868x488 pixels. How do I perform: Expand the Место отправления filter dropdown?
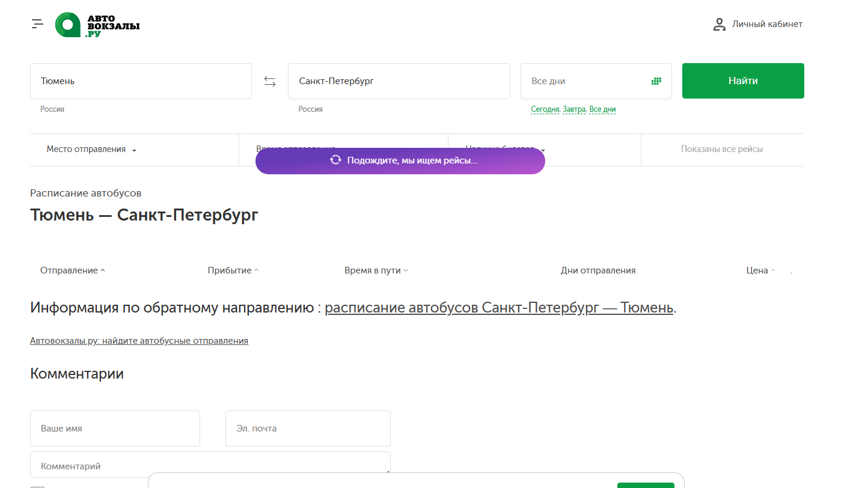[91, 150]
